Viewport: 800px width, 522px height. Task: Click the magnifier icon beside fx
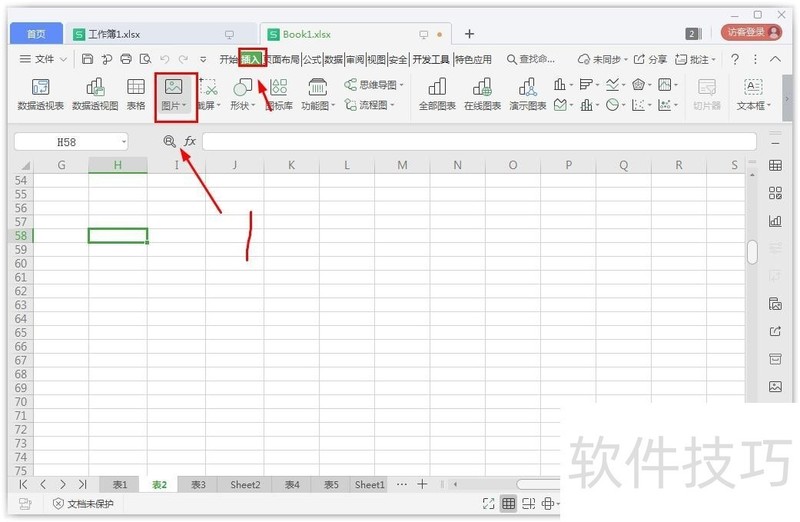coord(169,141)
